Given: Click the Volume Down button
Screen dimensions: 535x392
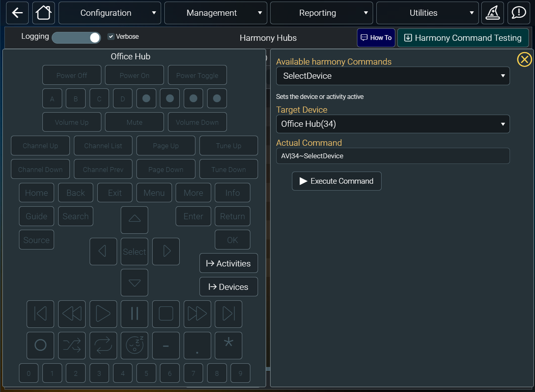Looking at the screenshot, I should pos(197,122).
